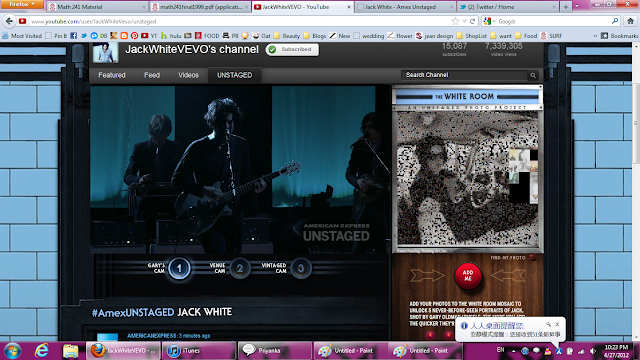This screenshot has width=640, height=360.
Task: Open the Feed channel tab
Action: [x=152, y=75]
